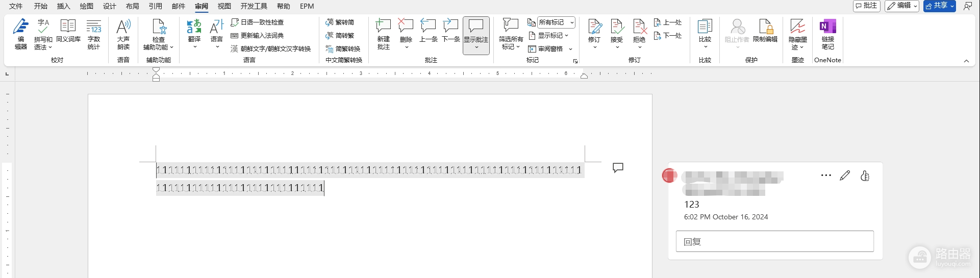The height and width of the screenshot is (278, 980).
Task: Click the Word Count (字数统计) icon
Action: pyautogui.click(x=94, y=34)
